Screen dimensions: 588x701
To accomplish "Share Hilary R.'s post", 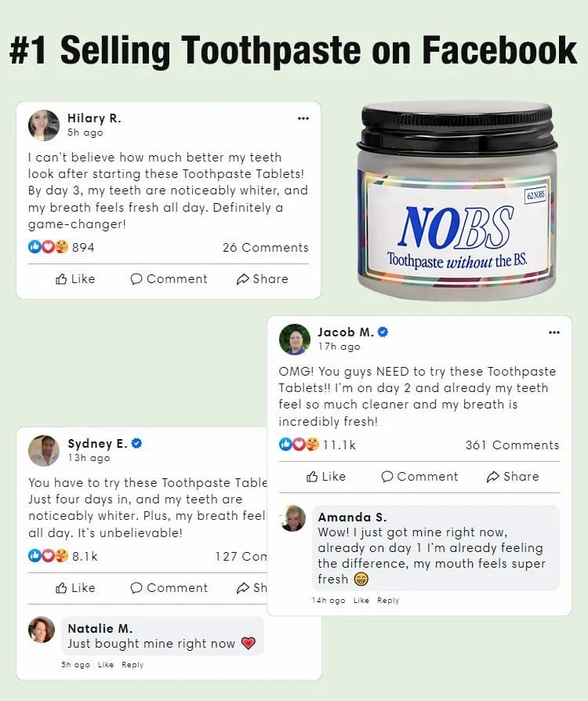I will [x=262, y=279].
